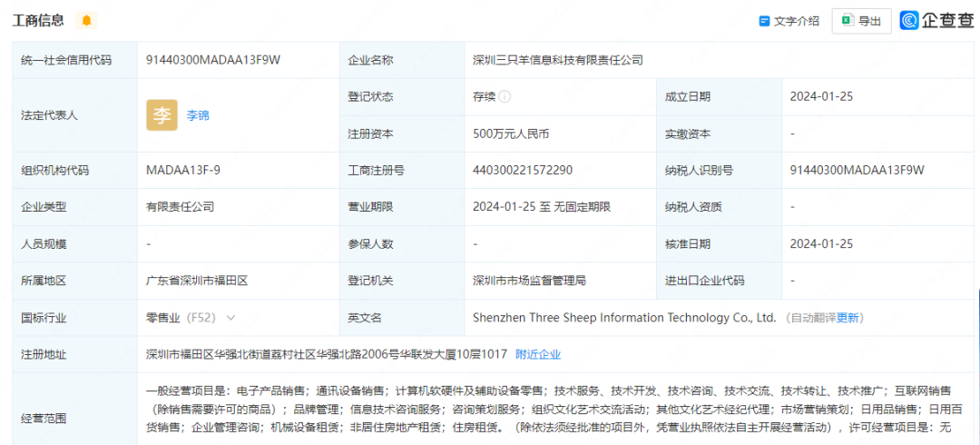
Task: Select business term 2024-01-25 至 无固定期限
Action: coord(541,207)
